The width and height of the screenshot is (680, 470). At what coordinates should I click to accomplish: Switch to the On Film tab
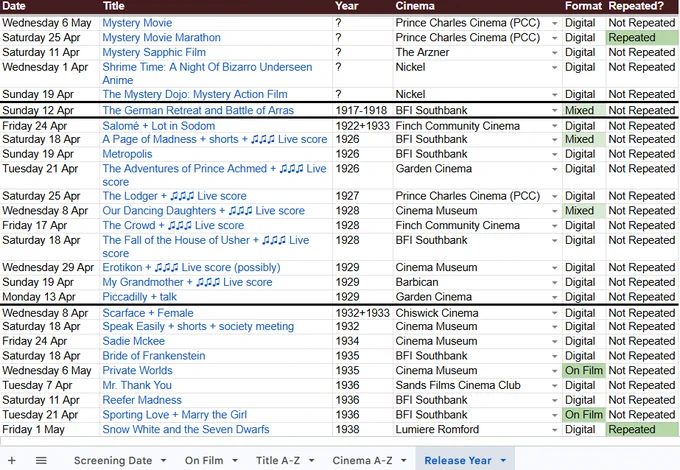(204, 460)
